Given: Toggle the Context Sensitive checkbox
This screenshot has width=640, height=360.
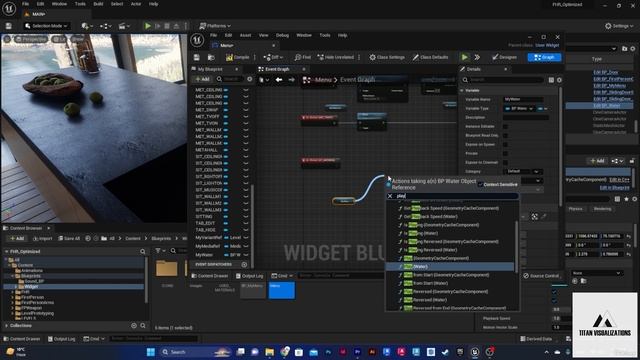Looking at the screenshot, I should coord(480,184).
